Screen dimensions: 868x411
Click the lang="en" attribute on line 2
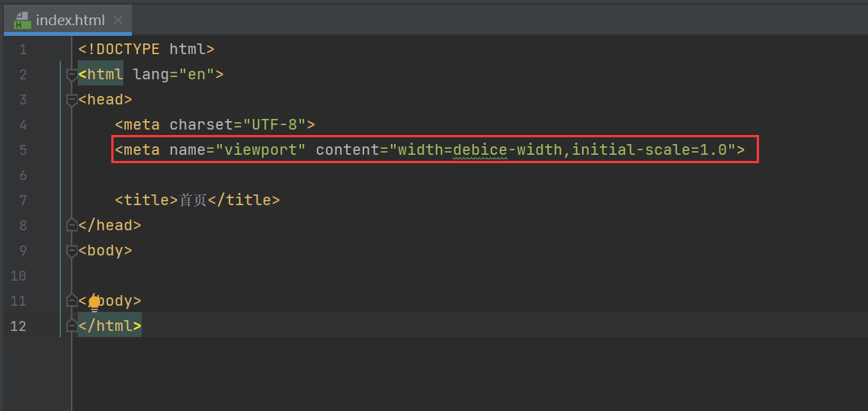click(x=173, y=74)
